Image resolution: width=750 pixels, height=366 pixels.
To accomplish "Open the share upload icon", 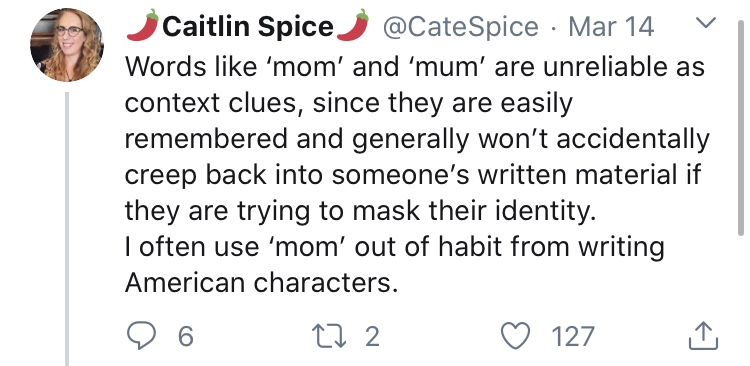I will click(x=703, y=335).
